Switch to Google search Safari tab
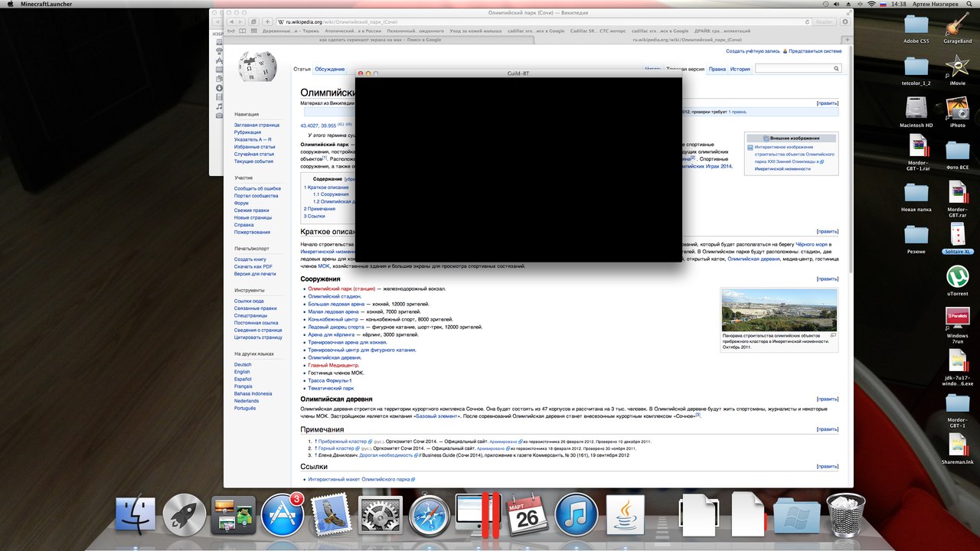The image size is (980, 551). point(380,39)
